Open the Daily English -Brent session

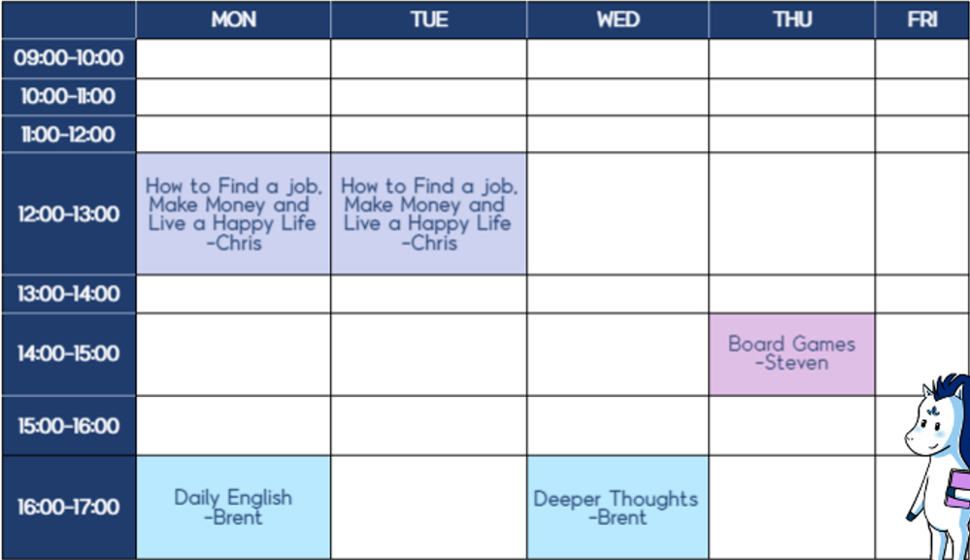click(233, 508)
